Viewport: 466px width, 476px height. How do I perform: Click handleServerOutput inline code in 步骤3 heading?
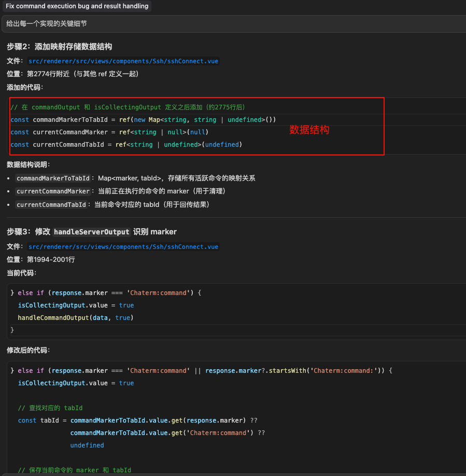point(91,232)
